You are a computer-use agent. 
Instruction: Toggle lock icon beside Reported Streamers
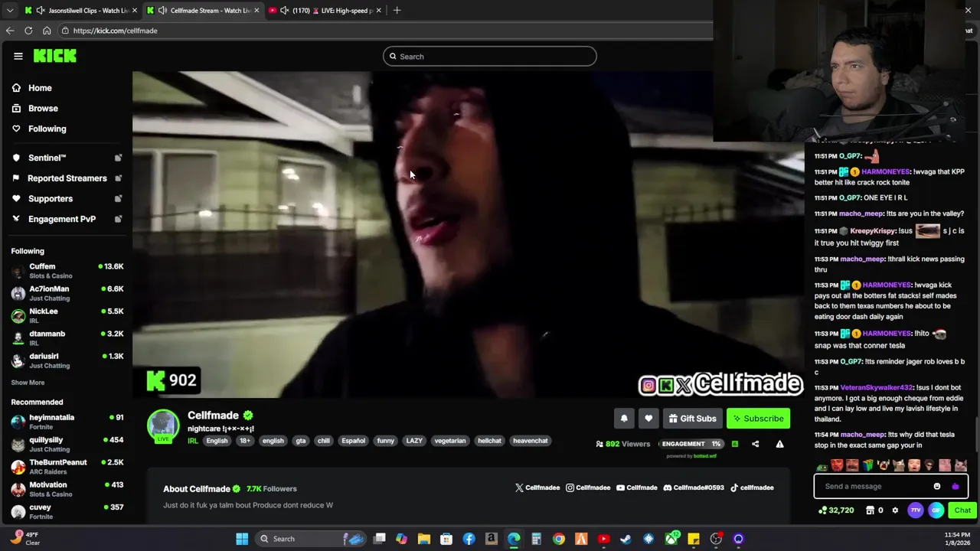tap(118, 178)
